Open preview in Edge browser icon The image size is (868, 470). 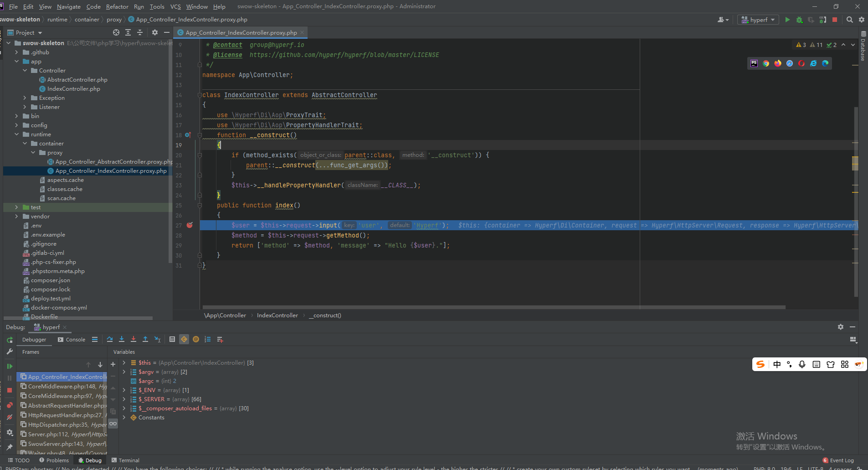(825, 63)
